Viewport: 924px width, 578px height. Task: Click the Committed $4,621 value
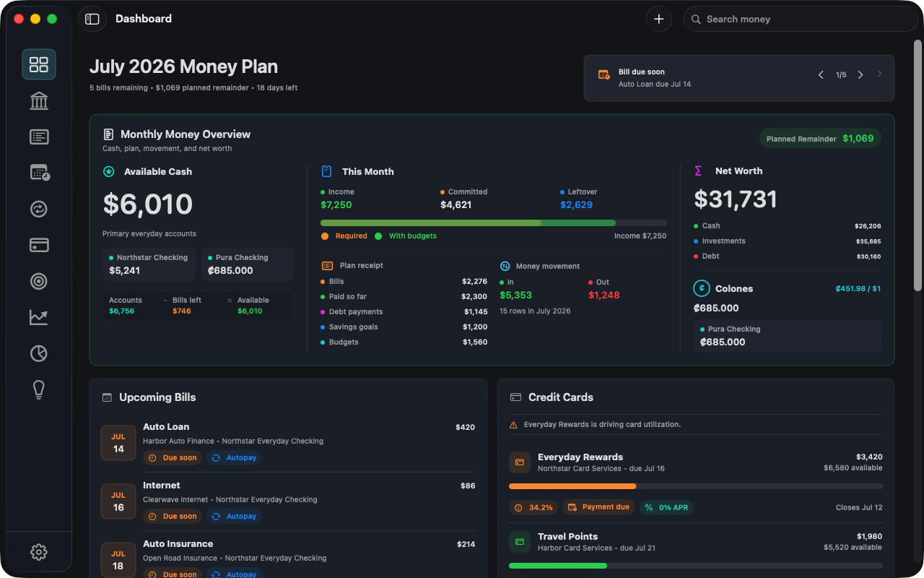coord(456,204)
